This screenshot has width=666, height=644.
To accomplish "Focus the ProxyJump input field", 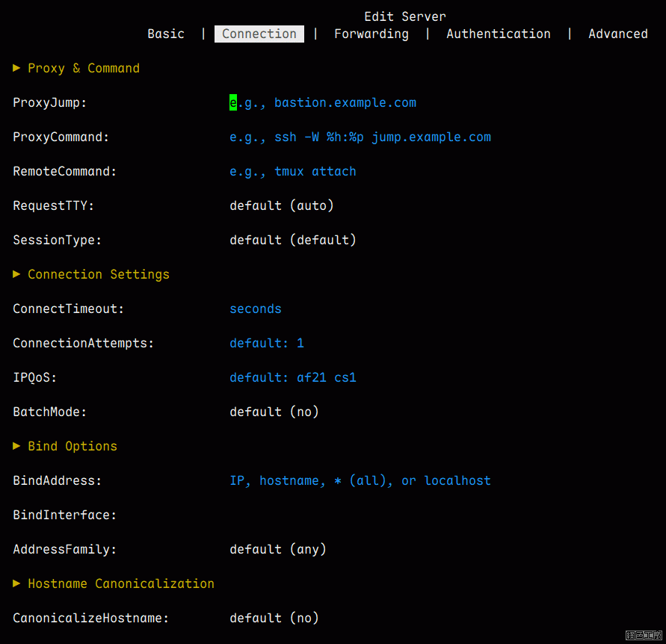I will 323,102.
